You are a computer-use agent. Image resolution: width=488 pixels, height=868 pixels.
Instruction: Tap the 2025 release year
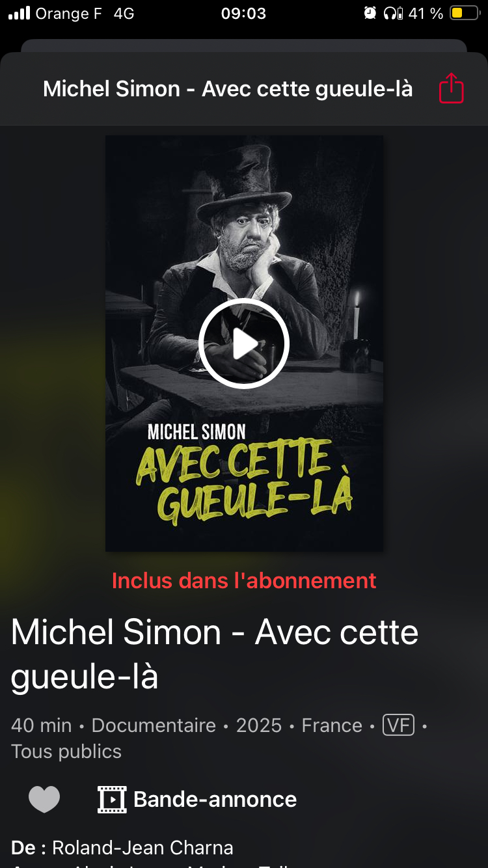(x=259, y=725)
